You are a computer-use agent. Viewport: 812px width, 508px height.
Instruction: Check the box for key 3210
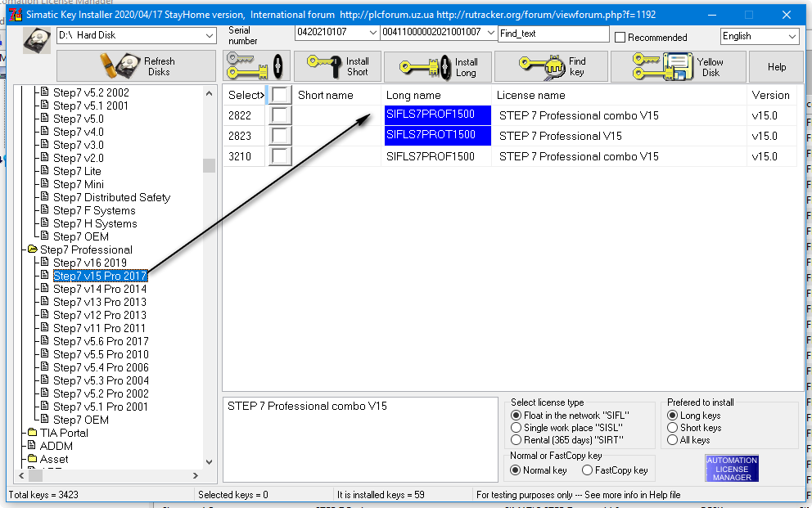point(280,156)
